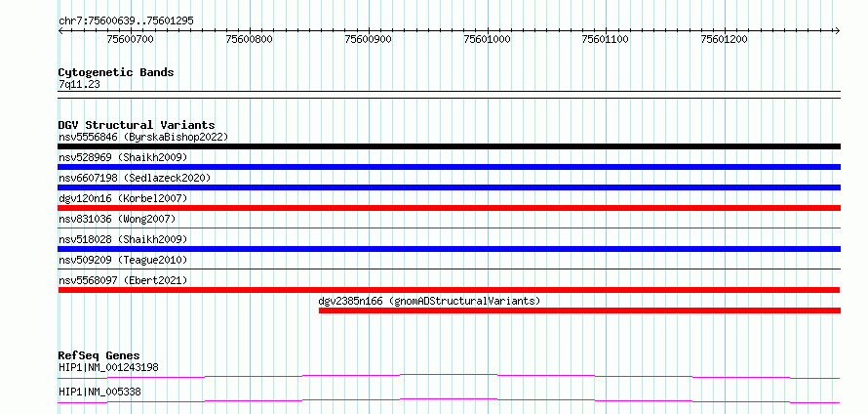Click ruler tick label 75600800
The image size is (868, 414).
pyautogui.click(x=250, y=39)
